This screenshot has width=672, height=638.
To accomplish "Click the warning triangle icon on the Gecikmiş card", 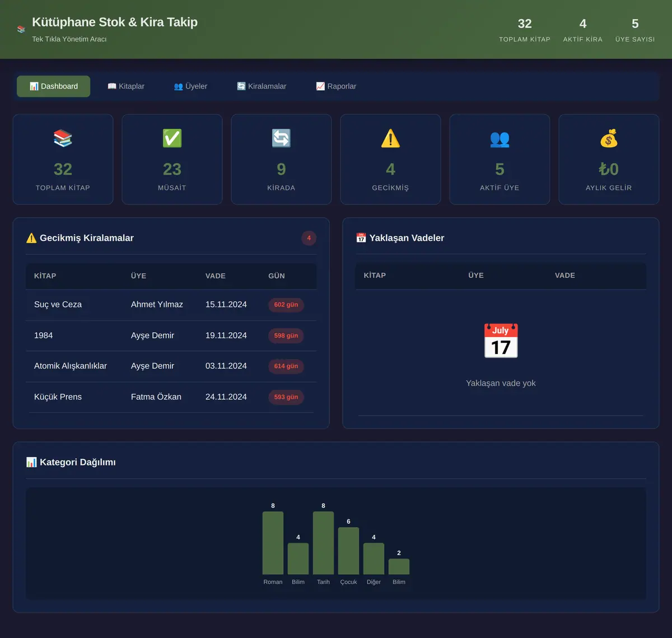I will point(390,138).
